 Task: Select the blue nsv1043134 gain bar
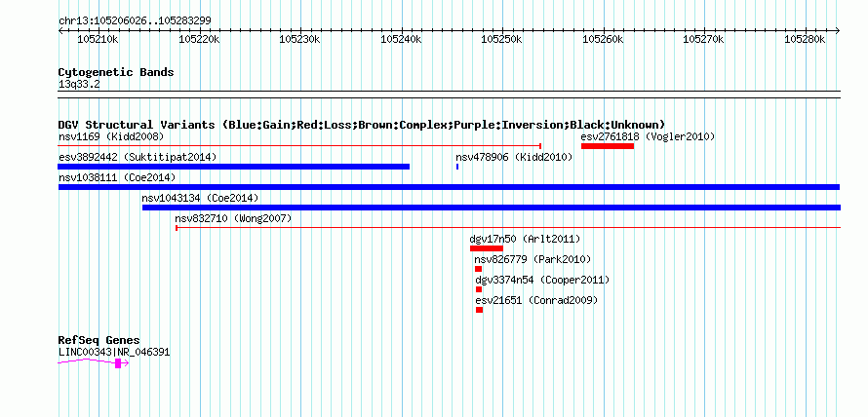(x=491, y=208)
